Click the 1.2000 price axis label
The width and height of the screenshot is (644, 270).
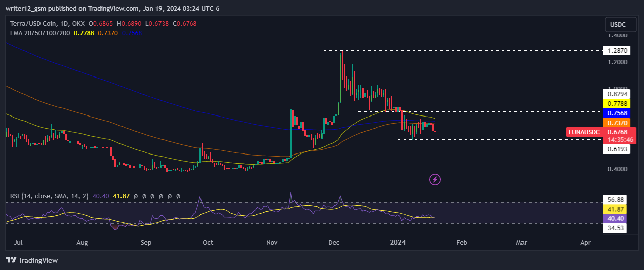(x=618, y=62)
